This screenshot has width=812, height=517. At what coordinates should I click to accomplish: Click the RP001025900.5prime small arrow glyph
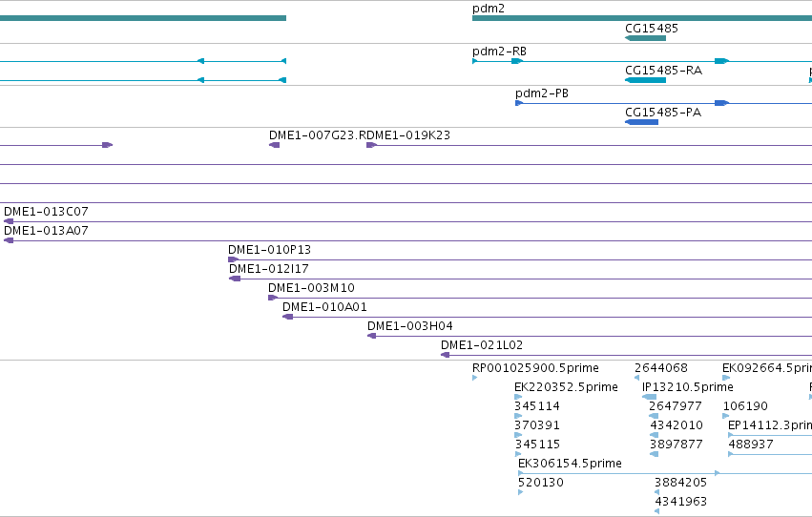(x=475, y=378)
